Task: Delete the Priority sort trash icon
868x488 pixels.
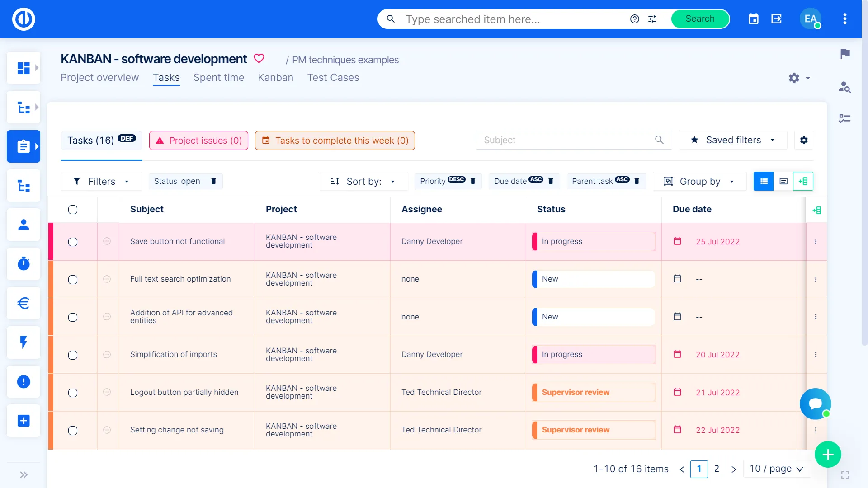Action: (x=473, y=181)
